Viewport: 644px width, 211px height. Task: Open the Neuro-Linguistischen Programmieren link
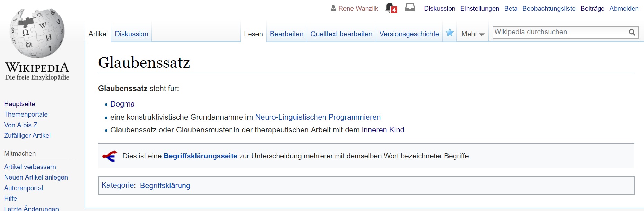tap(317, 117)
